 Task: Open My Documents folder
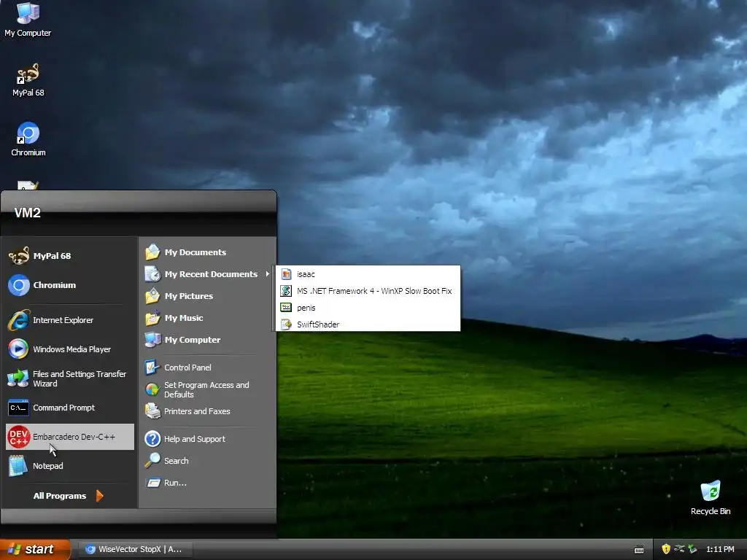click(208, 252)
